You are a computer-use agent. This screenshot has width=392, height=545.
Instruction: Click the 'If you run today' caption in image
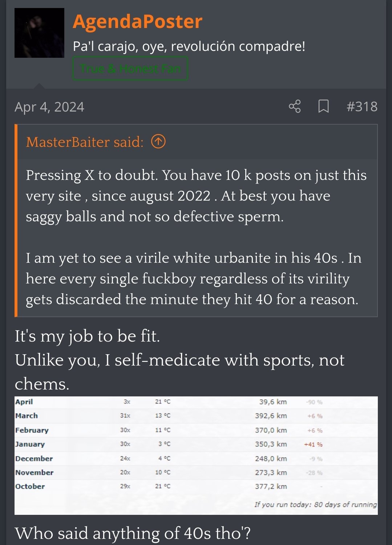coord(315,504)
